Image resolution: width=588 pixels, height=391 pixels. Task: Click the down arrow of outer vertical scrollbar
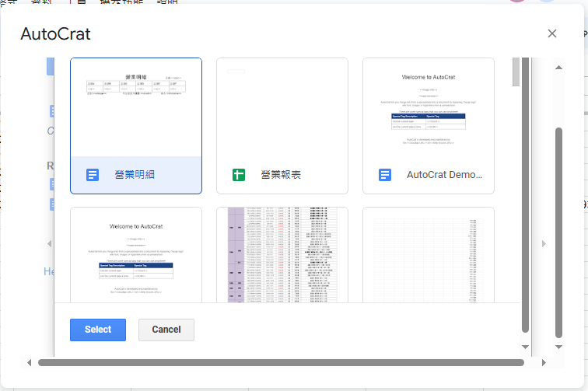tap(558, 347)
